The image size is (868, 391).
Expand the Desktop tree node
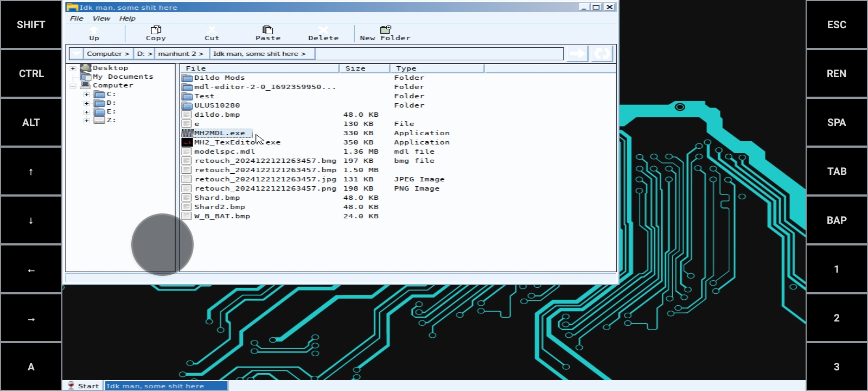[x=73, y=68]
